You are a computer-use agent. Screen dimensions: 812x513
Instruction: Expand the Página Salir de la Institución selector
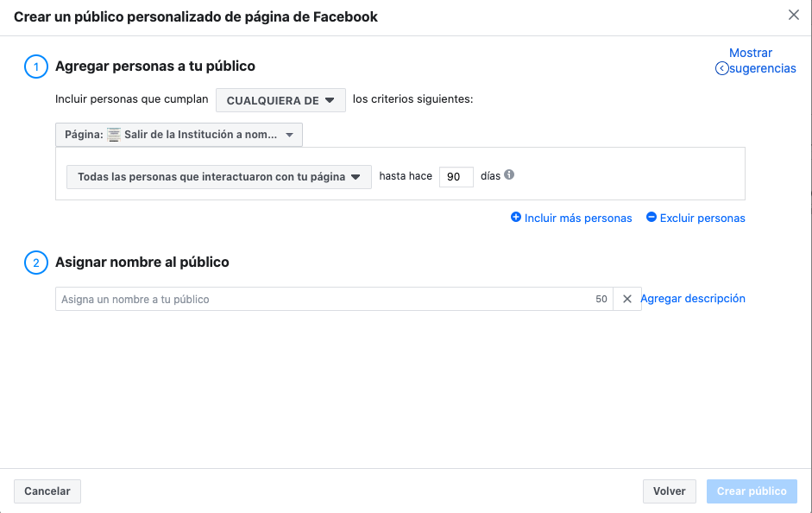click(x=179, y=135)
